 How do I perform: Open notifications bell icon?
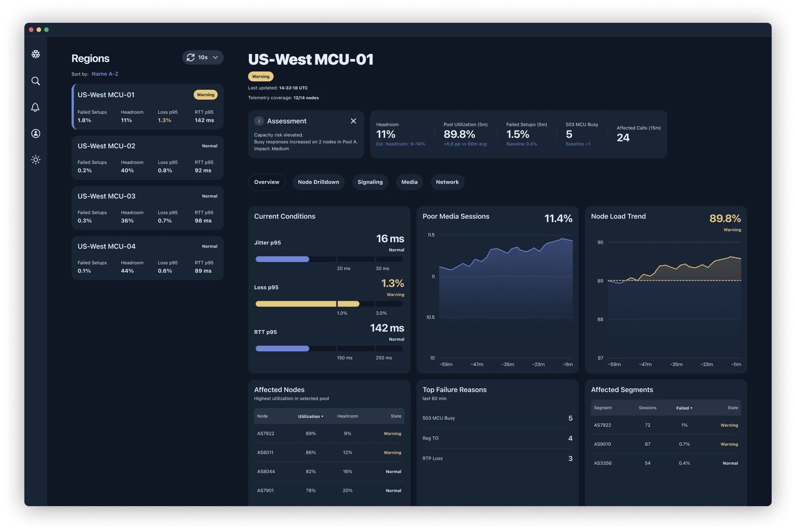click(x=35, y=107)
